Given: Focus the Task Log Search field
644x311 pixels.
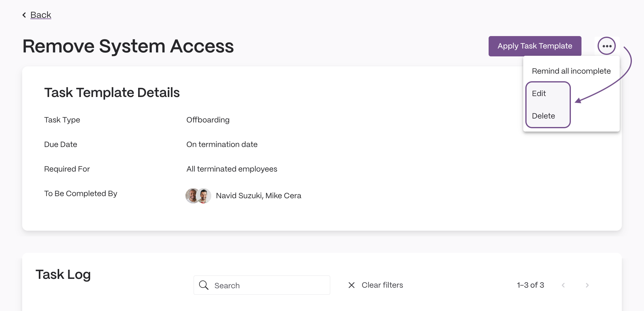Looking at the screenshot, I should (262, 285).
